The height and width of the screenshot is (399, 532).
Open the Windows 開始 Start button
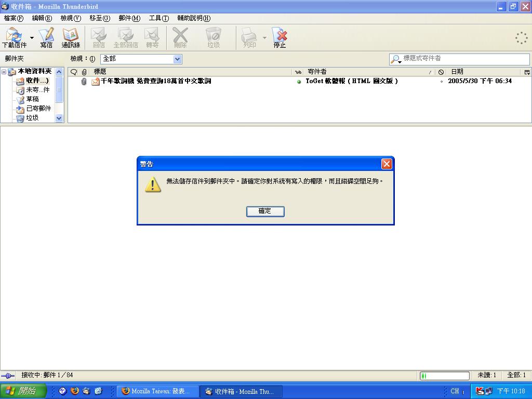coord(23,391)
